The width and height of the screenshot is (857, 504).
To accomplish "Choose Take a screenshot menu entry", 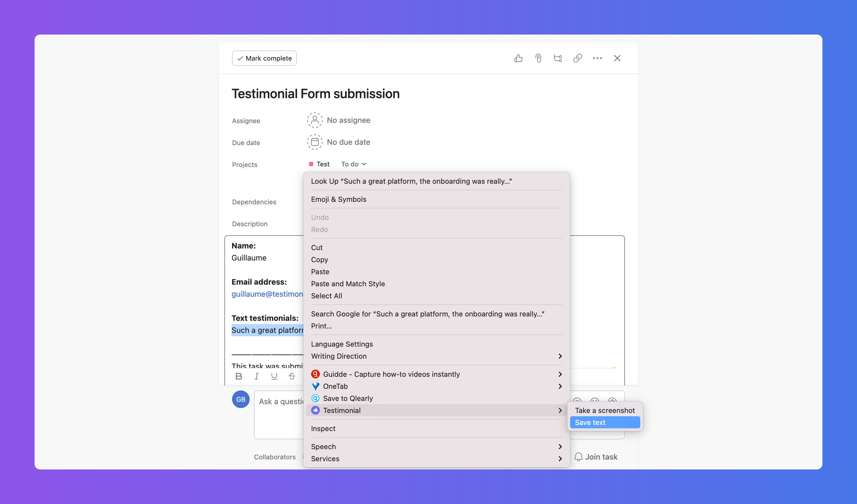I will [x=604, y=410].
